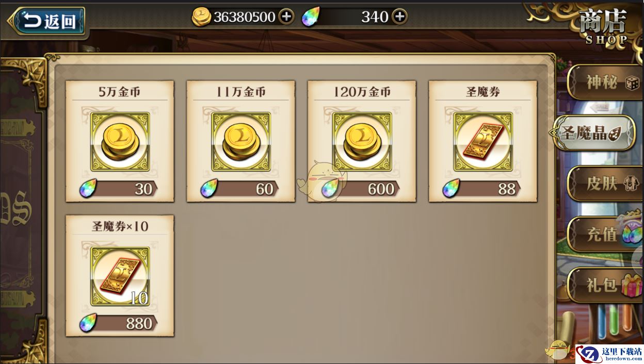Add more rainbow crystals with plus icon

(399, 16)
